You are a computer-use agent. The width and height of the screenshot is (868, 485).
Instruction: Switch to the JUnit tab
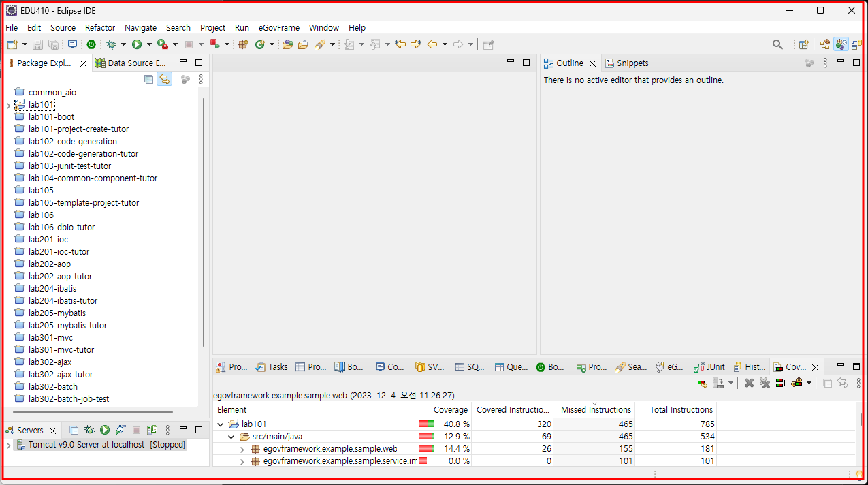pyautogui.click(x=709, y=366)
